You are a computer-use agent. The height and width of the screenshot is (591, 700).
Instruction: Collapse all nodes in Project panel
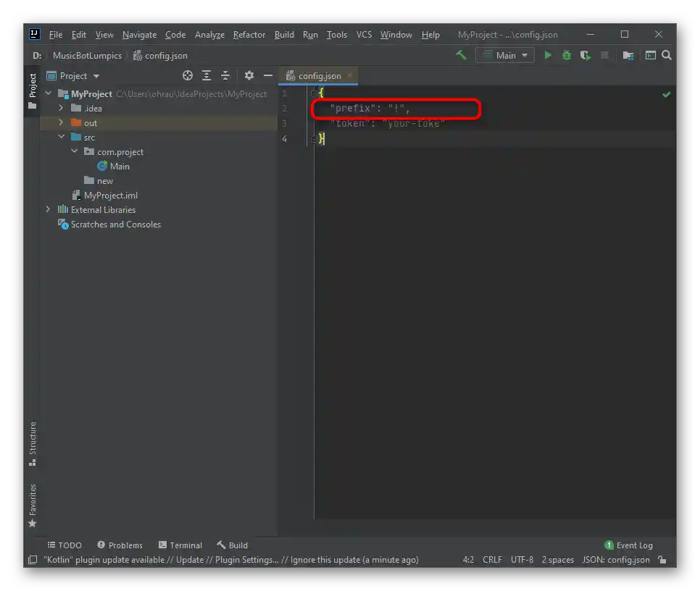(225, 75)
